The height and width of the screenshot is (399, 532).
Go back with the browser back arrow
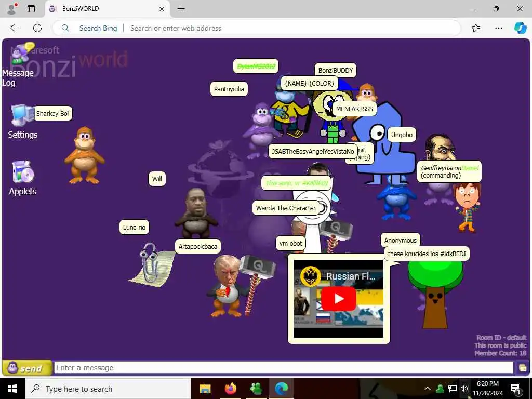[14, 28]
